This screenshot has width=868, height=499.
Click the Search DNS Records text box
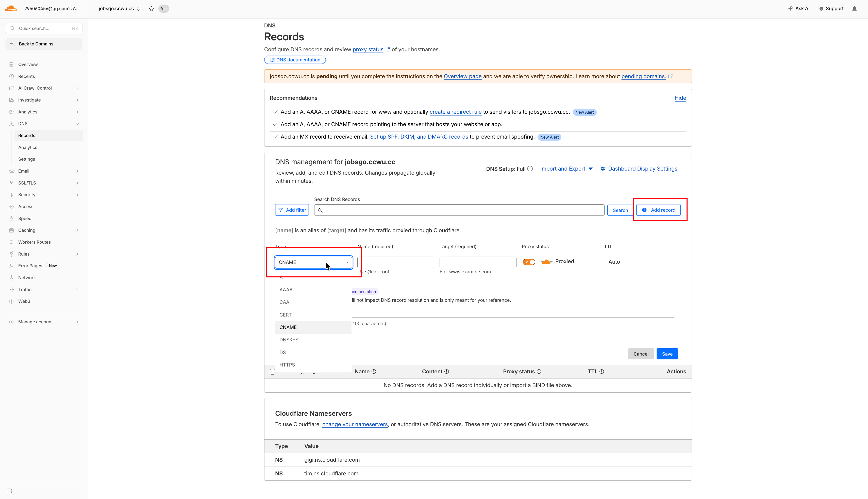[459, 210]
